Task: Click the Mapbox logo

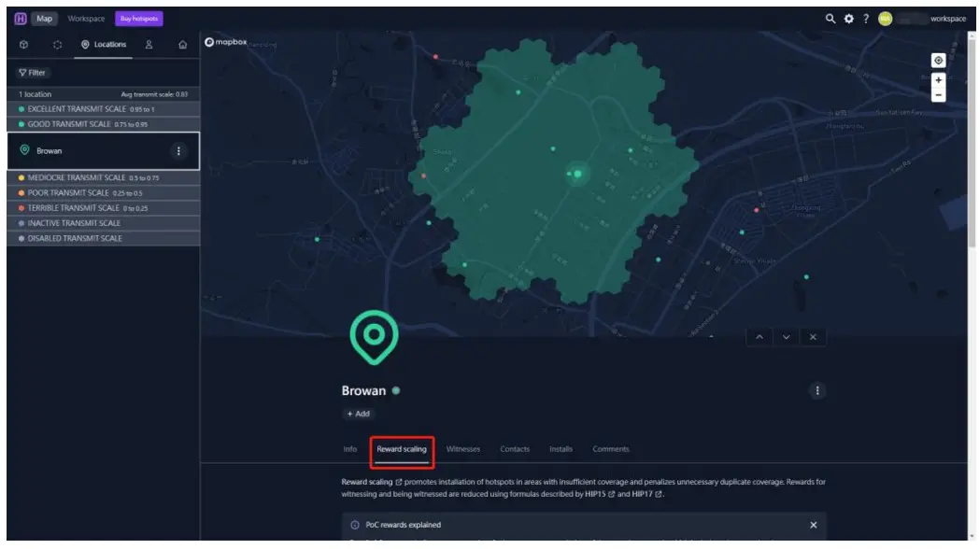Action: pos(226,42)
